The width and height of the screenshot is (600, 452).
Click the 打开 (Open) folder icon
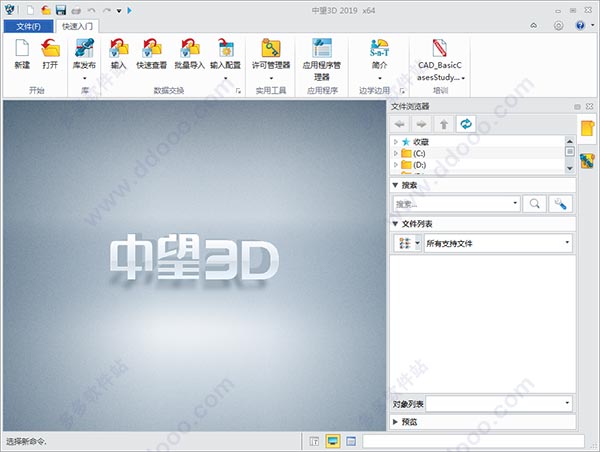point(51,48)
